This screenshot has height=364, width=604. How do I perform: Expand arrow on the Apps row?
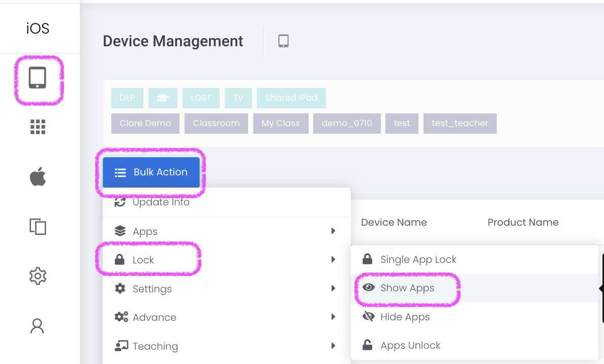click(x=333, y=231)
